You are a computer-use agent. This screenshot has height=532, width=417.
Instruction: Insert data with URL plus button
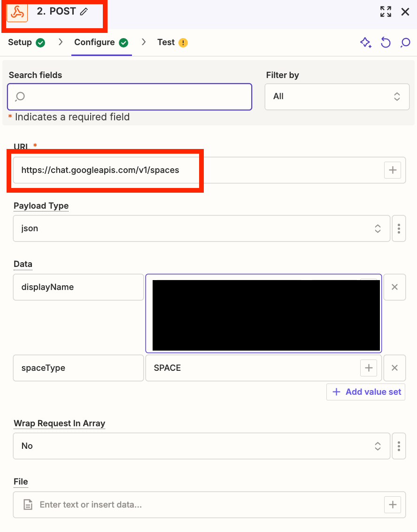(393, 170)
